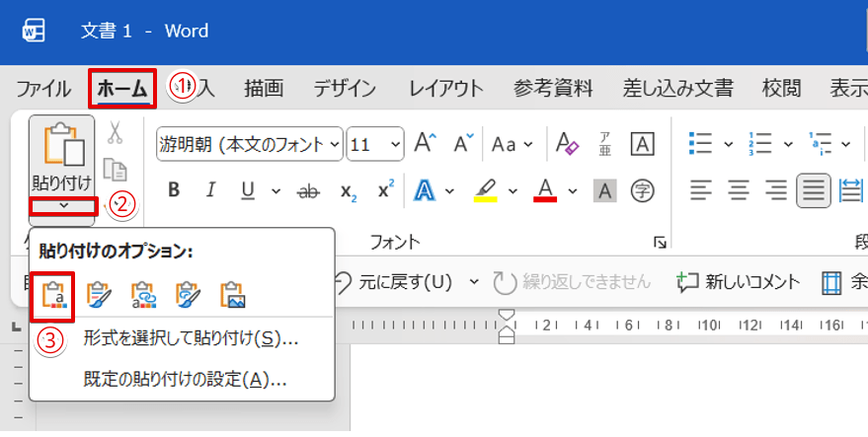The height and width of the screenshot is (437, 868).
Task: Open the numbered list dropdown arrow
Action: coord(788,144)
